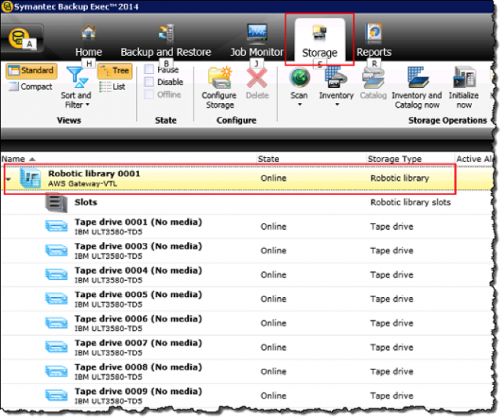The width and height of the screenshot is (504, 420).
Task: Open the Reports tab label
Action: point(374,52)
